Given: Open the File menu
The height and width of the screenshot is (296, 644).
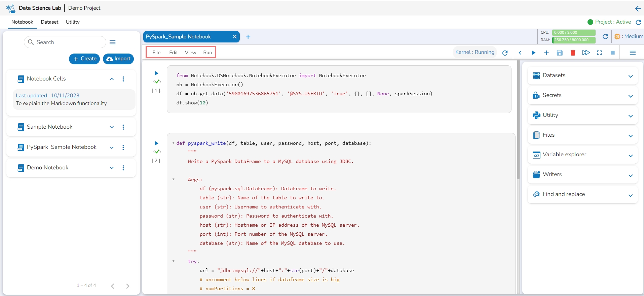Looking at the screenshot, I should (x=156, y=53).
